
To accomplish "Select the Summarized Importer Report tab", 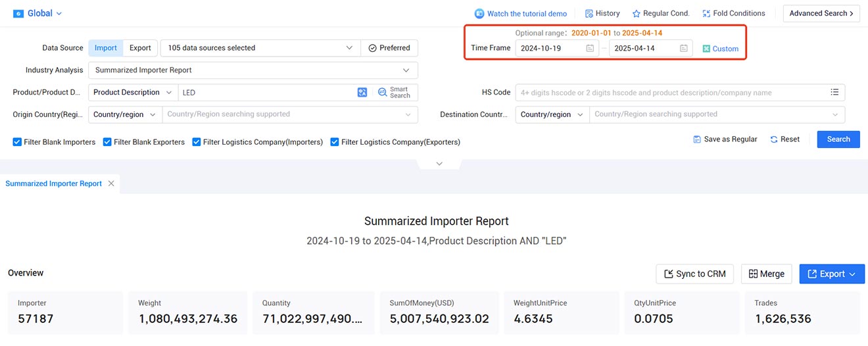I will tap(54, 184).
